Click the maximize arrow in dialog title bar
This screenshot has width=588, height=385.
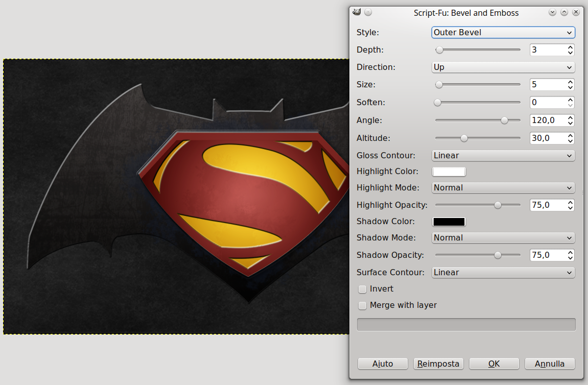click(x=564, y=12)
